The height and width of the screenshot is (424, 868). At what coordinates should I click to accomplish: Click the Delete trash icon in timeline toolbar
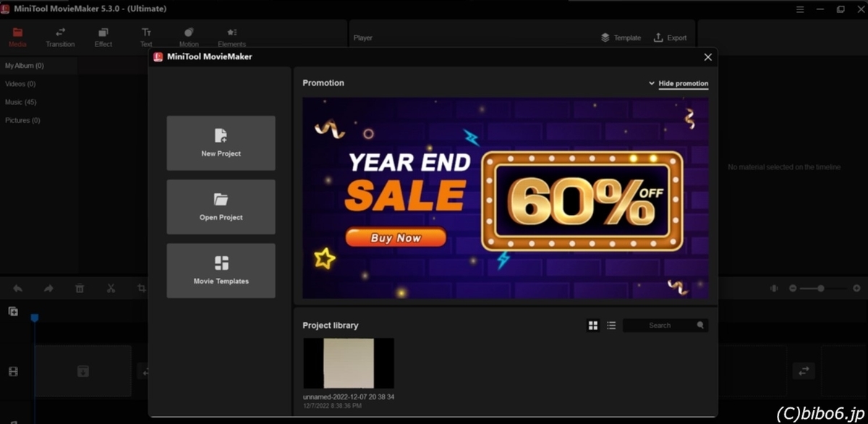tap(80, 288)
